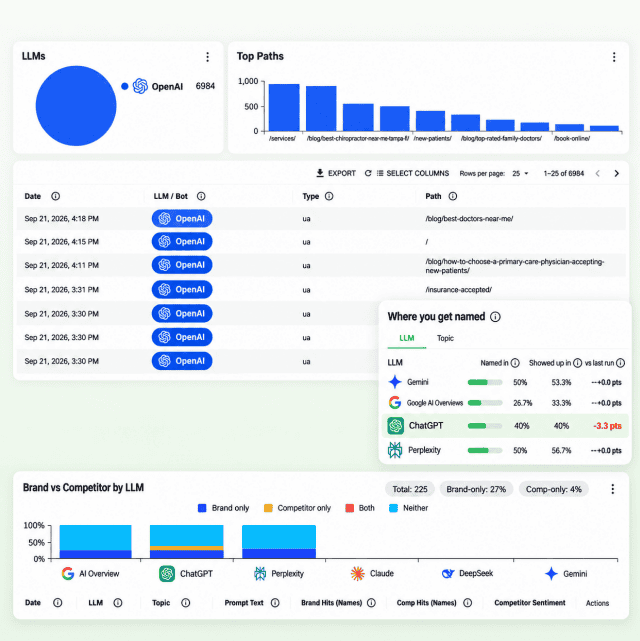Click the Gemini named-in progress bar
The width and height of the screenshot is (640, 641).
485,382
